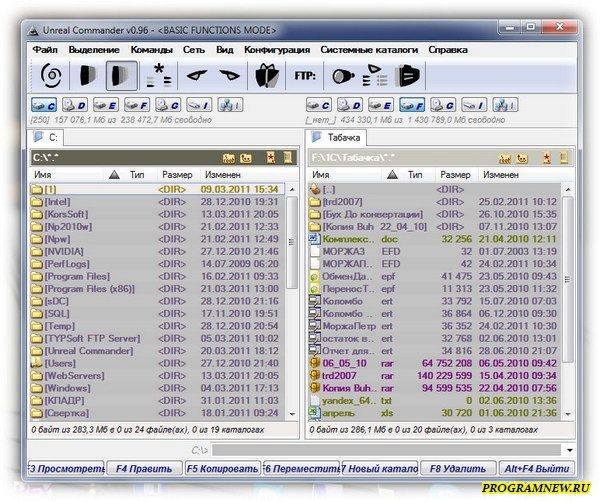Screen dimensions: 600x501
Task: Select drive E in left panel
Action: (106, 105)
